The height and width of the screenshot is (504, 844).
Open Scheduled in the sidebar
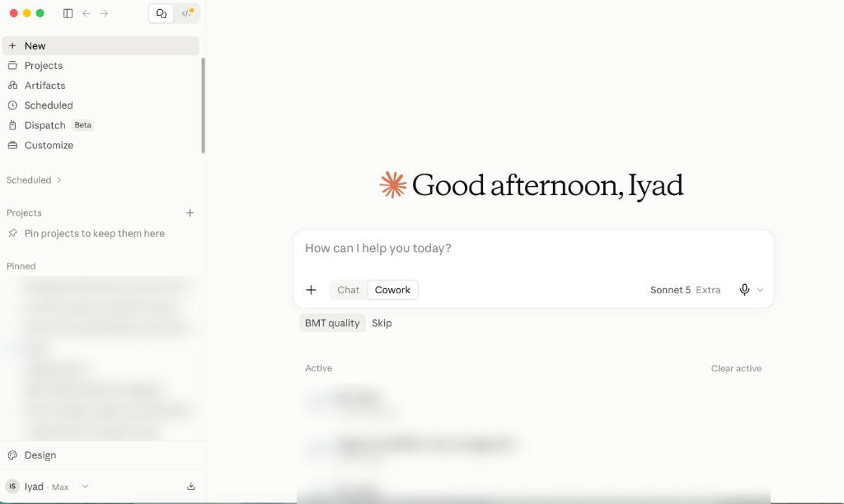(101, 105)
